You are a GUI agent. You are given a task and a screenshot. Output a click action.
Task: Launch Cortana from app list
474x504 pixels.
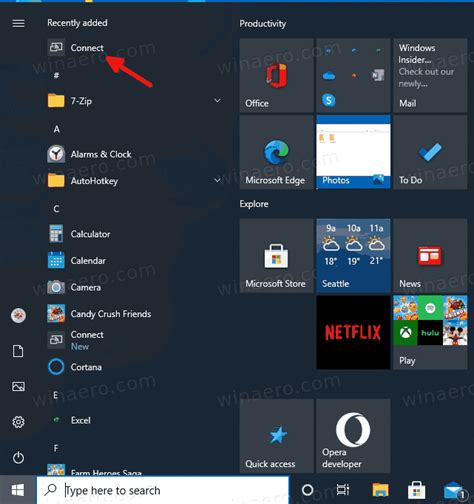(75, 367)
